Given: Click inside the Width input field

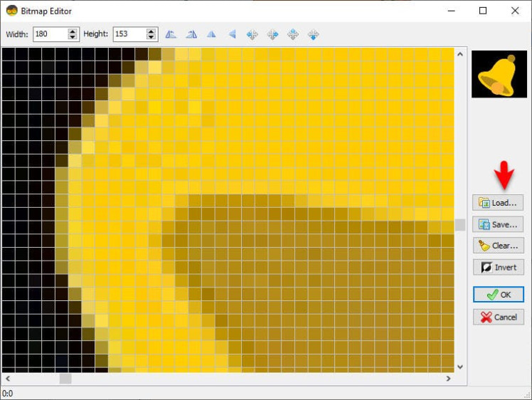Looking at the screenshot, I should 48,34.
